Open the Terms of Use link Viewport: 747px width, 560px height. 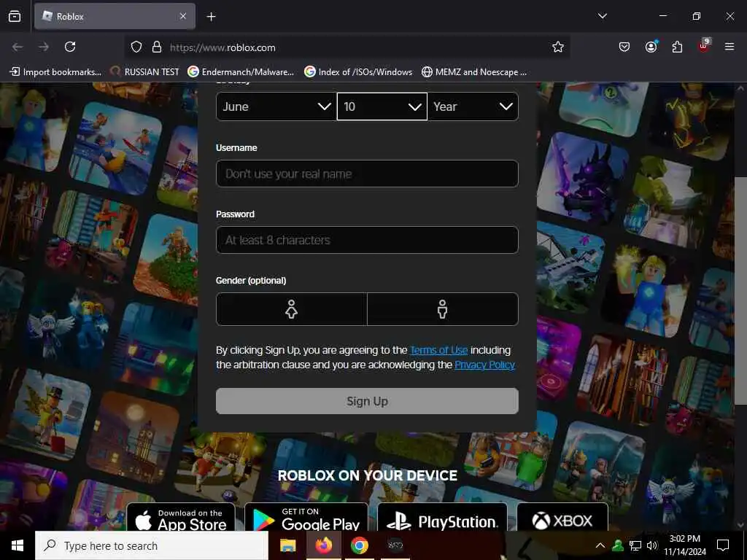click(438, 351)
